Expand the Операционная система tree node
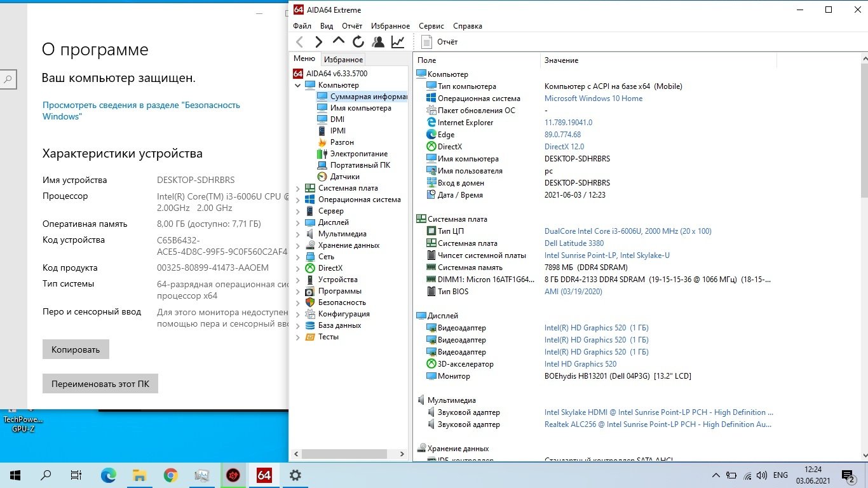 coord(297,200)
